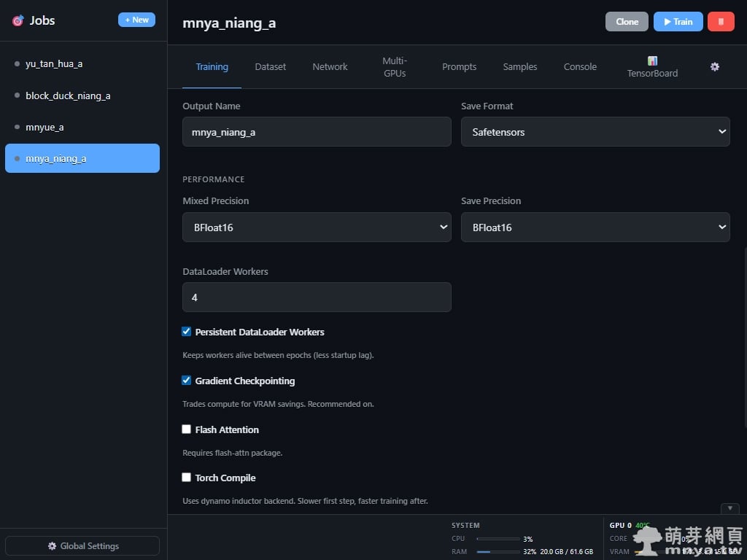This screenshot has width=747, height=560.
Task: Enable the Torch Compile checkbox
Action: [x=187, y=478]
